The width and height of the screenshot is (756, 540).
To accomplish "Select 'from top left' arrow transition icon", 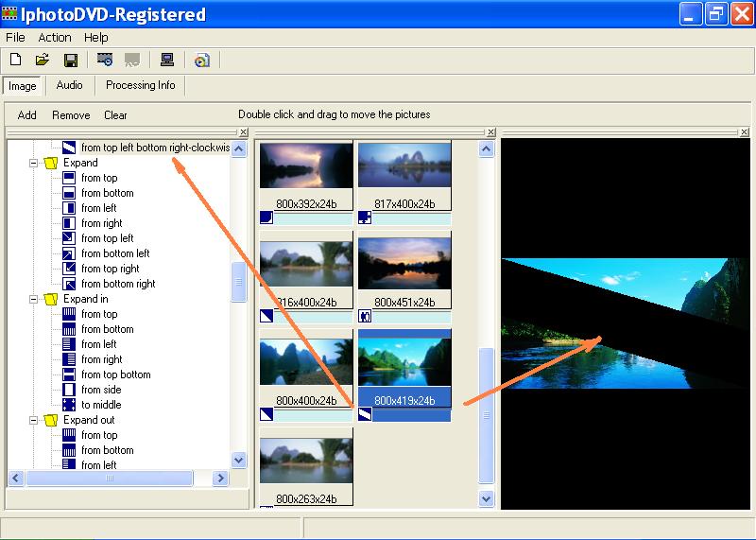I will coord(69,238).
